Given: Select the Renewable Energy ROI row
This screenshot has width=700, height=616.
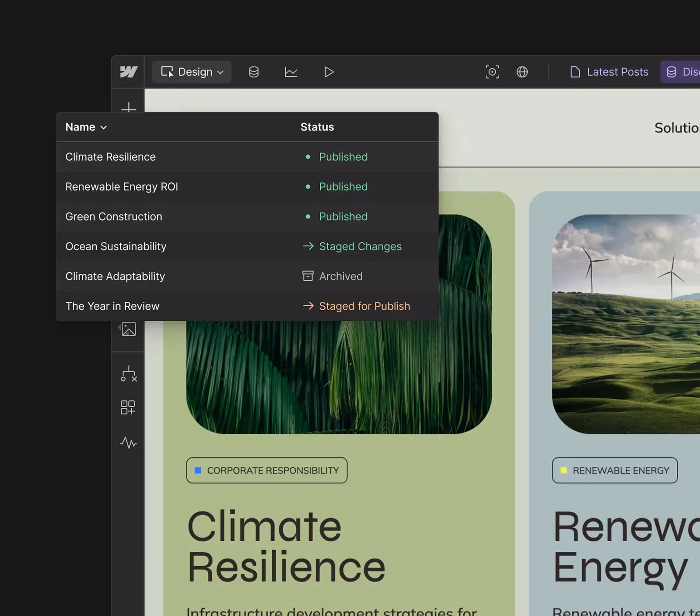Looking at the screenshot, I should (247, 187).
